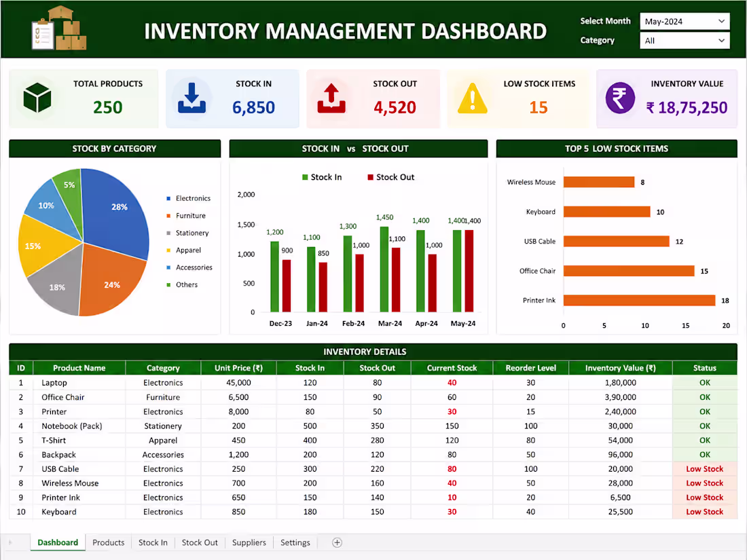Click the Low Stock status for Keyboard
This screenshot has width=747, height=560.
click(x=705, y=511)
